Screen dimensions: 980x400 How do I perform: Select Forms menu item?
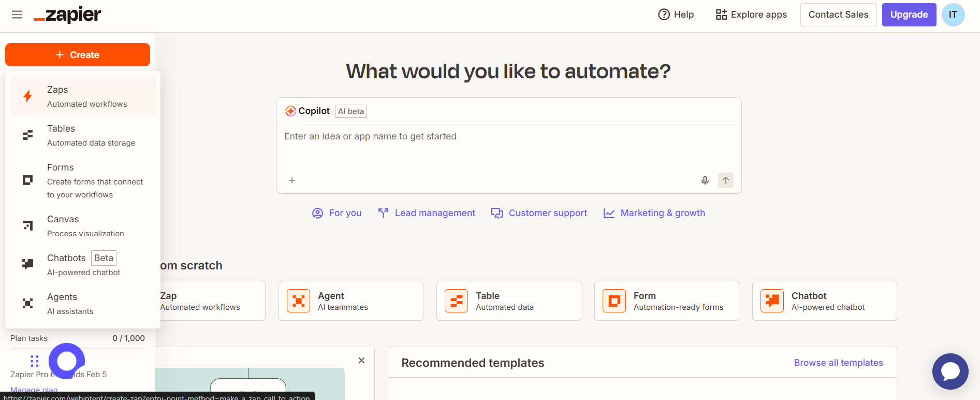(x=83, y=180)
